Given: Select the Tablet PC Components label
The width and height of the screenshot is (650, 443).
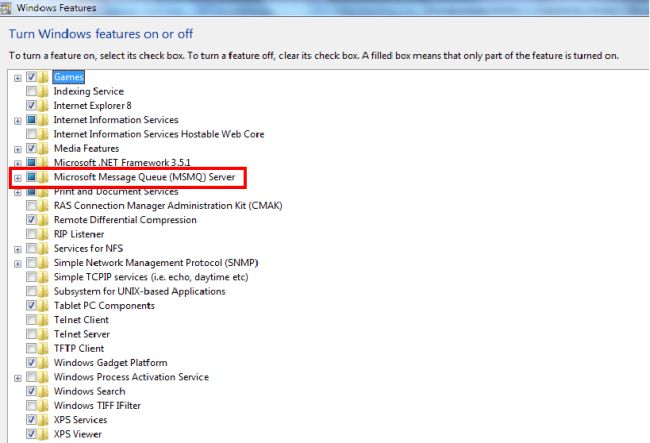Looking at the screenshot, I should tap(104, 305).
